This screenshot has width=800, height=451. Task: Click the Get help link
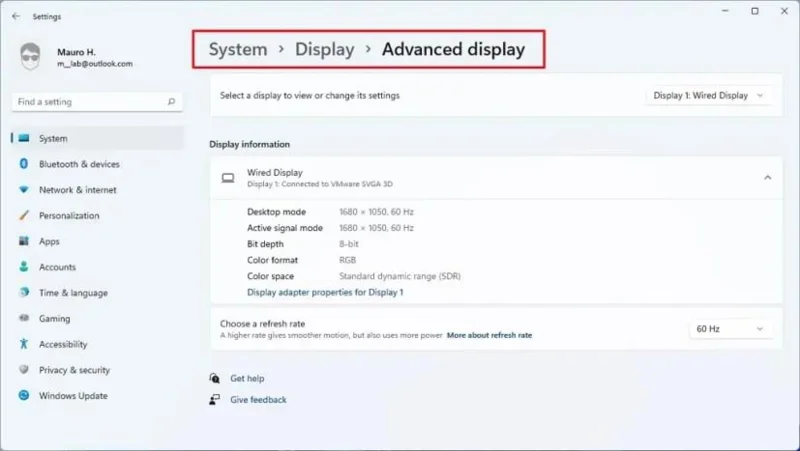(247, 378)
